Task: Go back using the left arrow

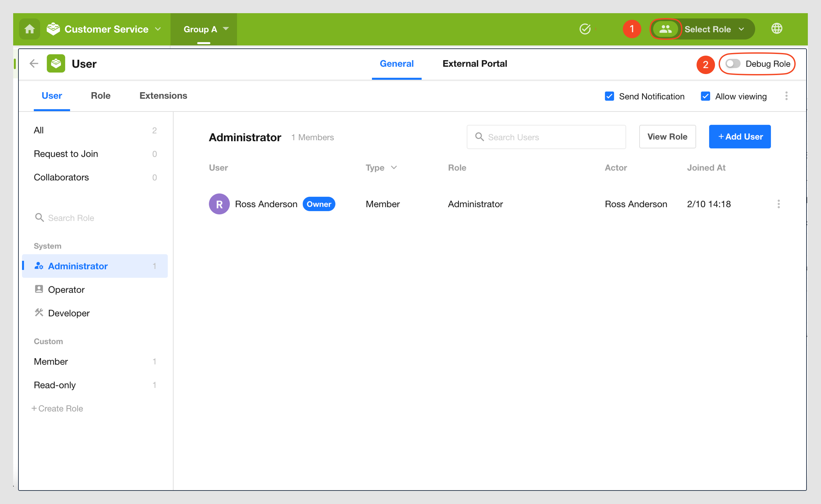Action: [x=34, y=64]
